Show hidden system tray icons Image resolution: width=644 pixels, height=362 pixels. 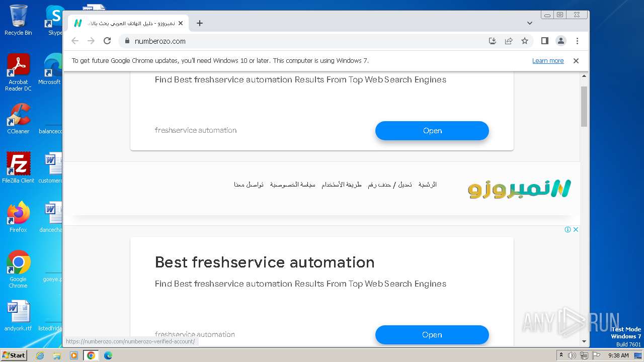click(561, 355)
